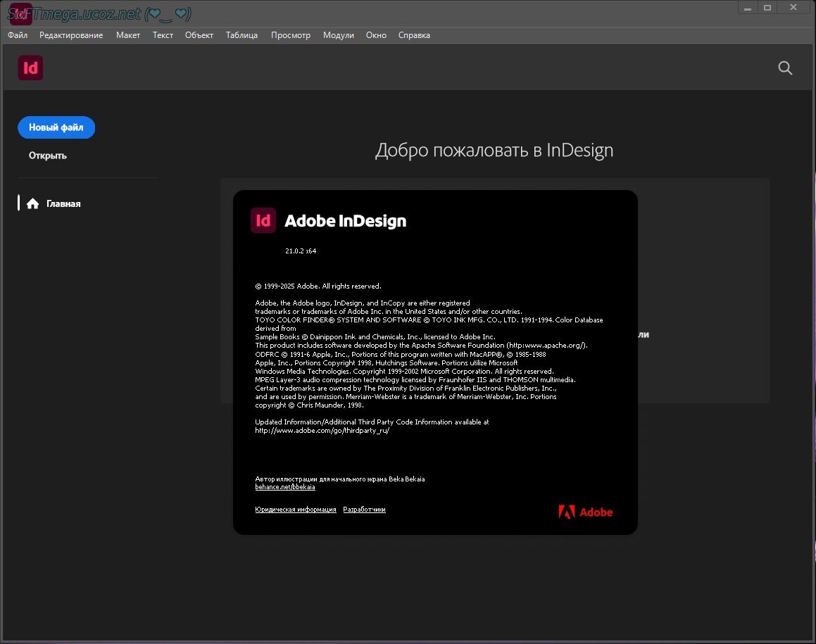Open the Объект menu
Image resolution: width=816 pixels, height=644 pixels.
(x=199, y=35)
